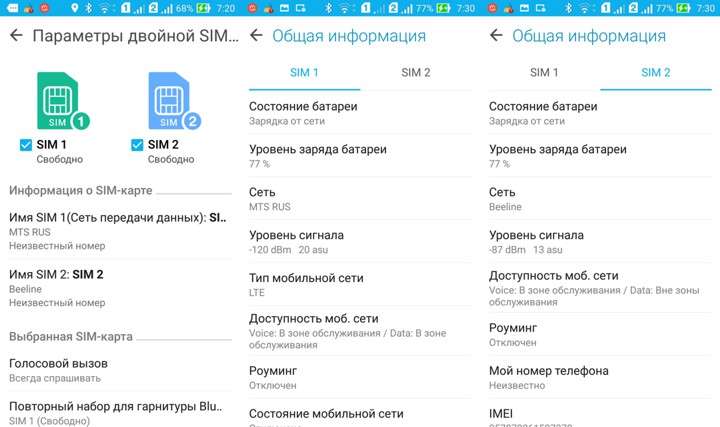
Task: Tap Состояние батареи in the SIM 1 info screen
Action: pyautogui.click(x=360, y=113)
